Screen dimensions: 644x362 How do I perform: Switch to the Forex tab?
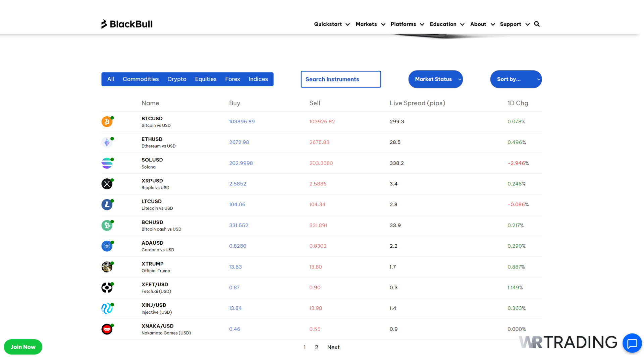coord(232,79)
